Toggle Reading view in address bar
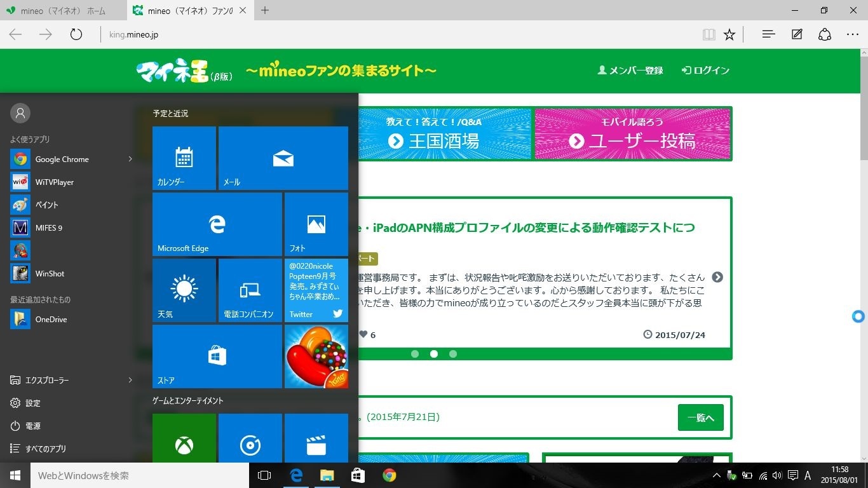Image resolution: width=868 pixels, height=488 pixels. (x=709, y=34)
